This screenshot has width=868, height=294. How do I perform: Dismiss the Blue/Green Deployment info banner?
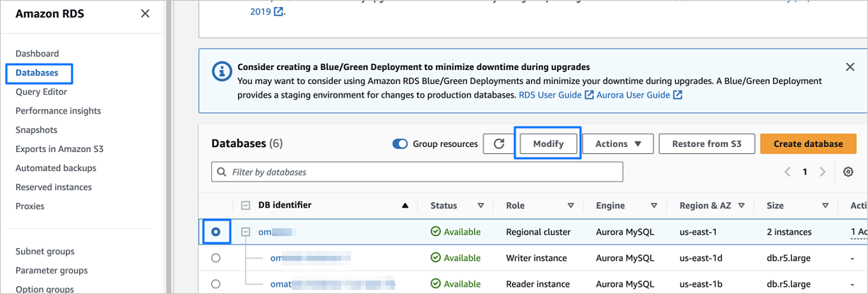pos(850,67)
